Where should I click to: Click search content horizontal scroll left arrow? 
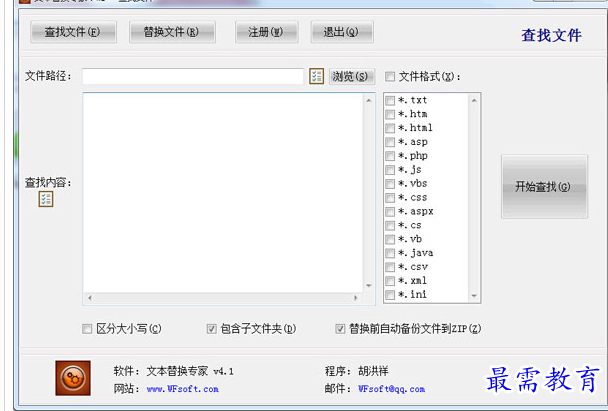pos(90,298)
